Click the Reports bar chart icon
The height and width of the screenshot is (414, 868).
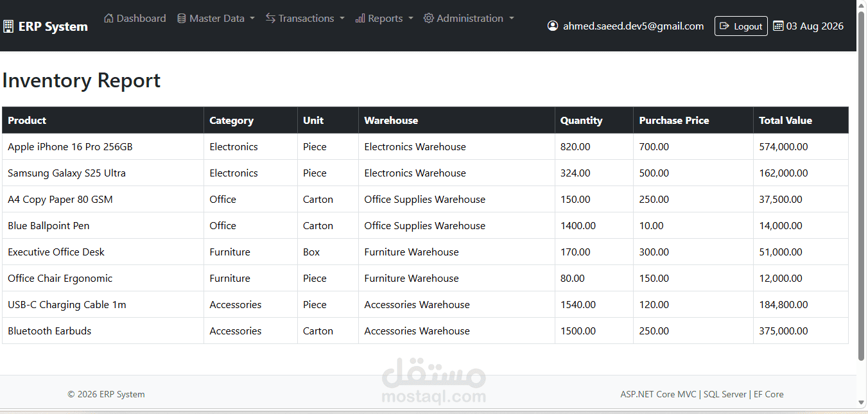pos(360,18)
